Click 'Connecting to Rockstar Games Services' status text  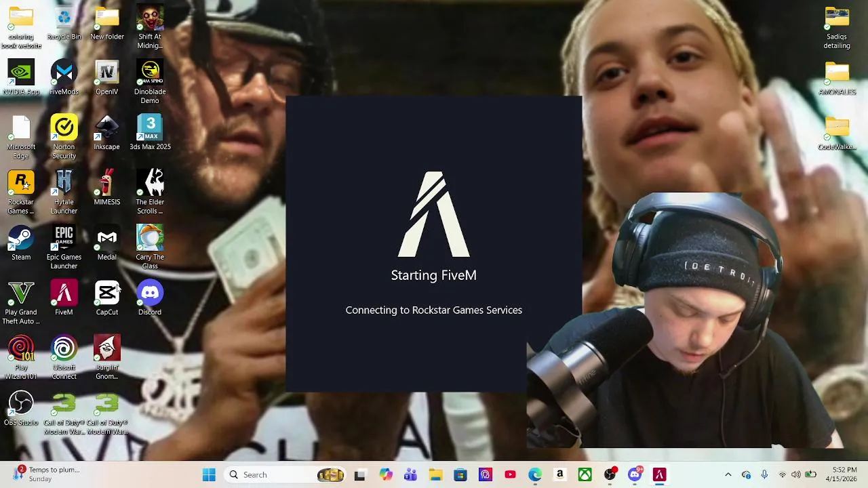434,310
